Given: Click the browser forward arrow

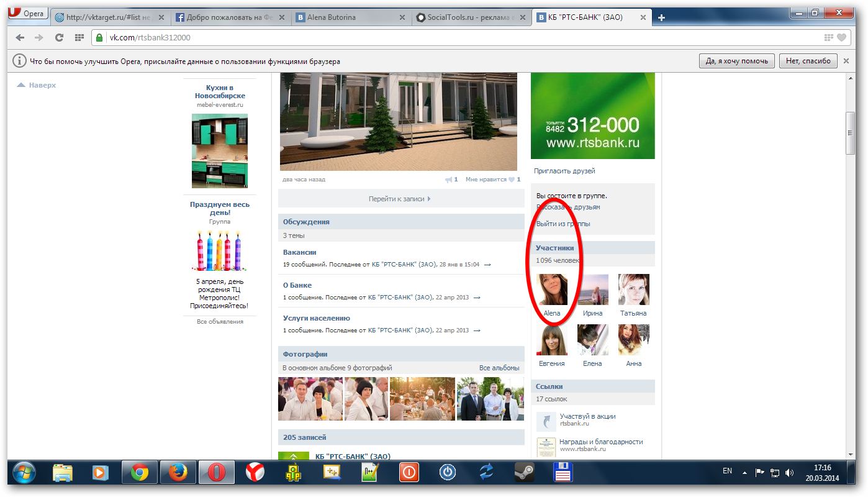Looking at the screenshot, I should pyautogui.click(x=40, y=37).
